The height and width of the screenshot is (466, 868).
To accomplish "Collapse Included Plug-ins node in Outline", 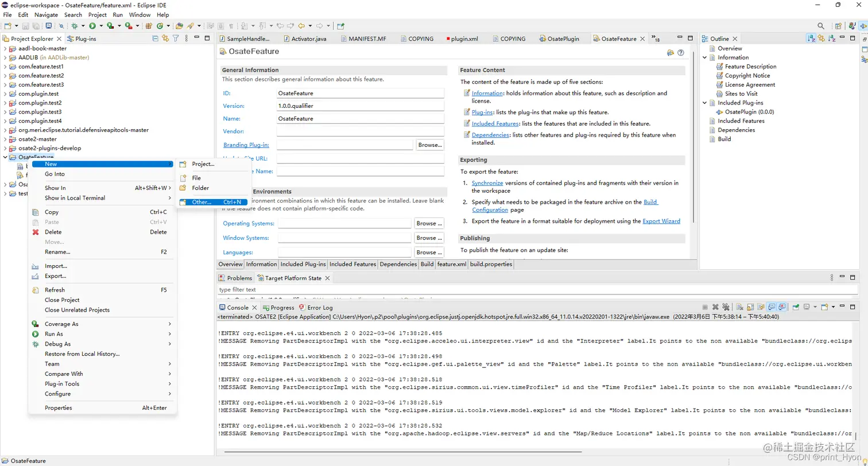I will click(x=706, y=103).
